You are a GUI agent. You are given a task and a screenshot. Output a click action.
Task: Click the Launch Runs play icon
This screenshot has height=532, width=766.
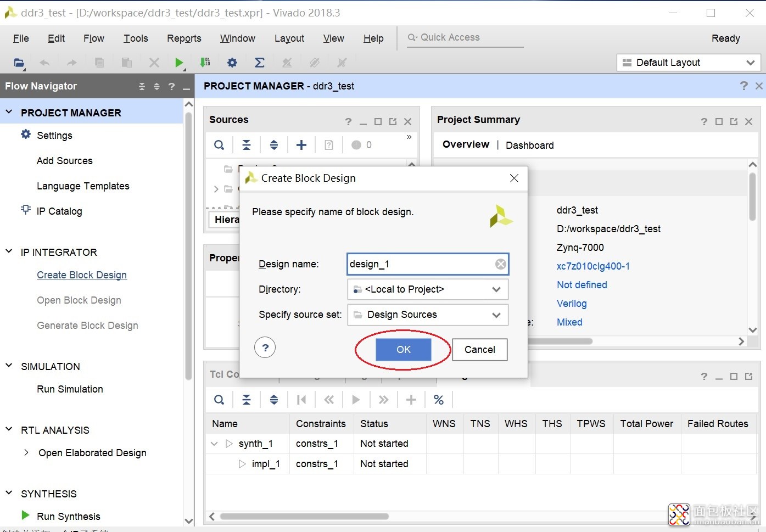pos(356,400)
